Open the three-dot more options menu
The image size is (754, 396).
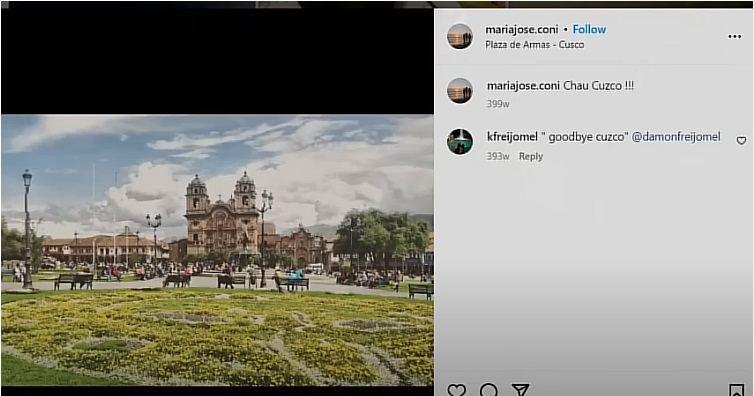(734, 37)
